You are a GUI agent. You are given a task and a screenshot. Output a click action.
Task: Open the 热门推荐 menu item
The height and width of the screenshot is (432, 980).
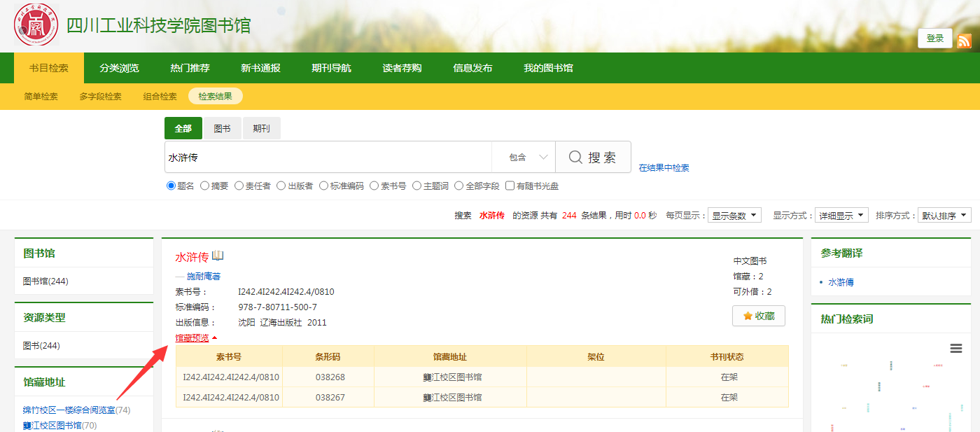190,68
